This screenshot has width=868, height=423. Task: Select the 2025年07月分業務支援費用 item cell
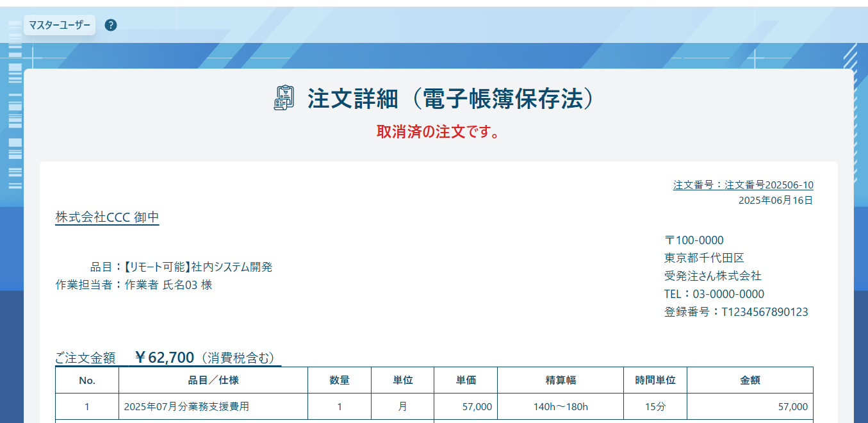[x=213, y=406]
